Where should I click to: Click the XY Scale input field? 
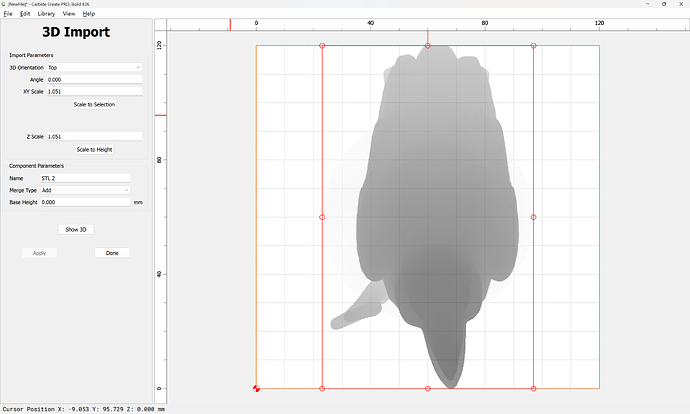tap(94, 91)
